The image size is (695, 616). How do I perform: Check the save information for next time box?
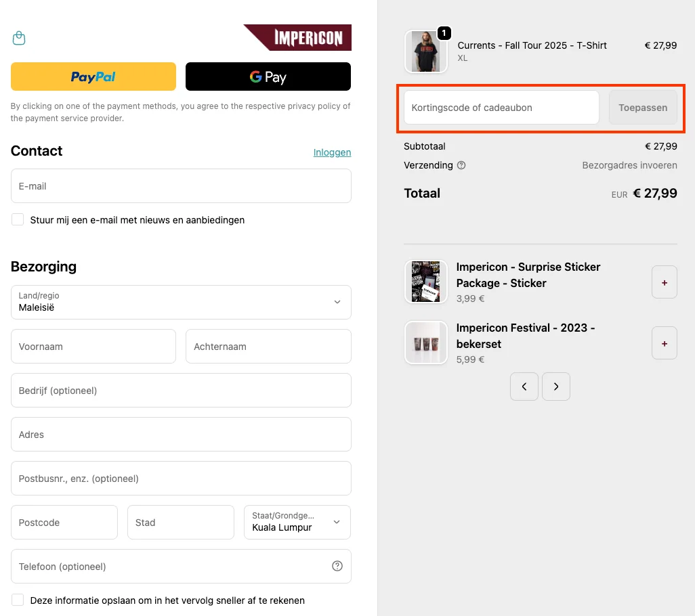pos(18,600)
